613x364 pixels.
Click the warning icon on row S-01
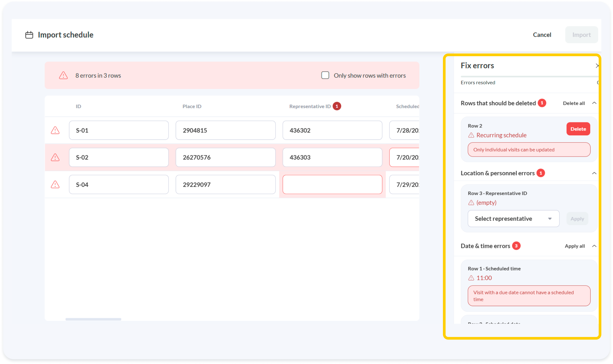pos(55,130)
